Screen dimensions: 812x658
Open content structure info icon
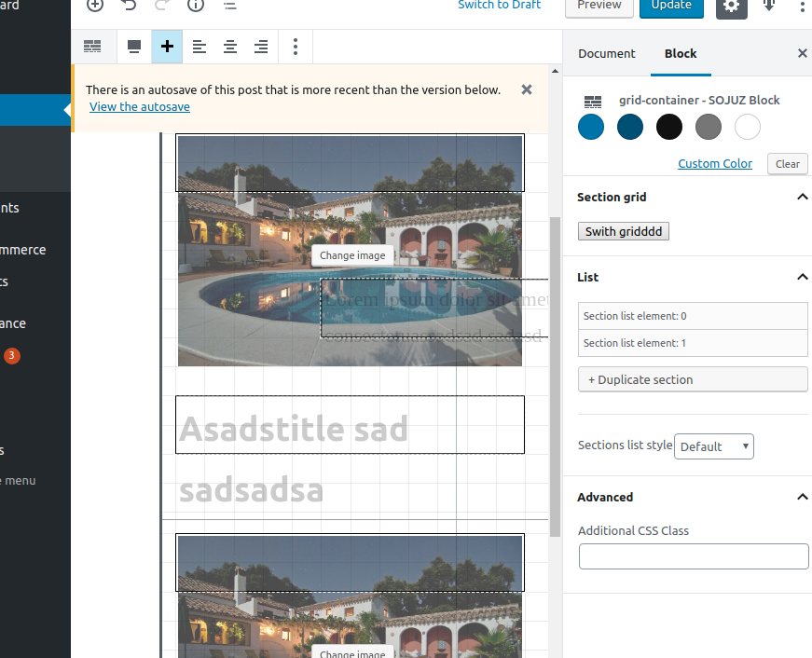click(196, 6)
